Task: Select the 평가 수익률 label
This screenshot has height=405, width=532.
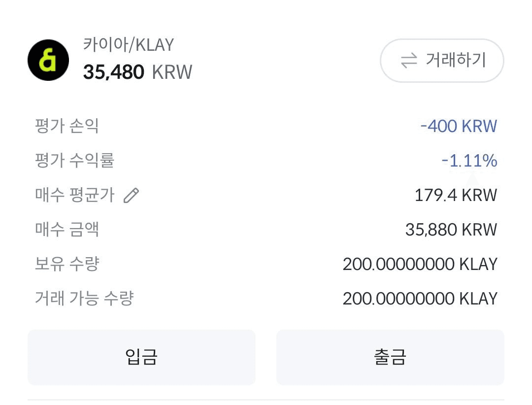Action: pyautogui.click(x=75, y=160)
